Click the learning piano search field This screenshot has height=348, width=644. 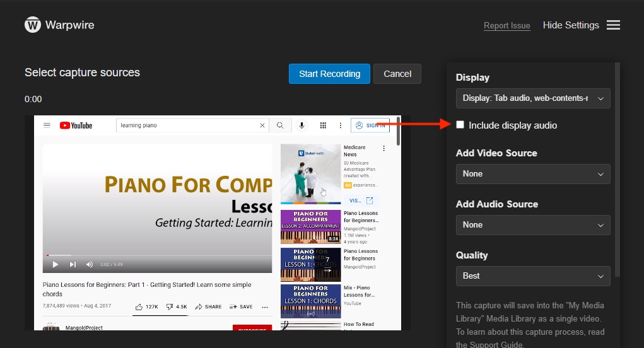[192, 125]
